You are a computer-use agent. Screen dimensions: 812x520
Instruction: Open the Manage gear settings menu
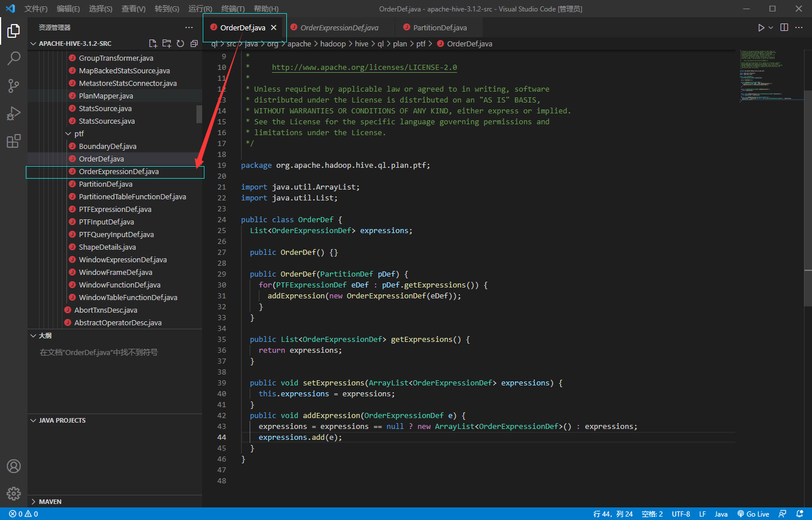click(x=14, y=494)
